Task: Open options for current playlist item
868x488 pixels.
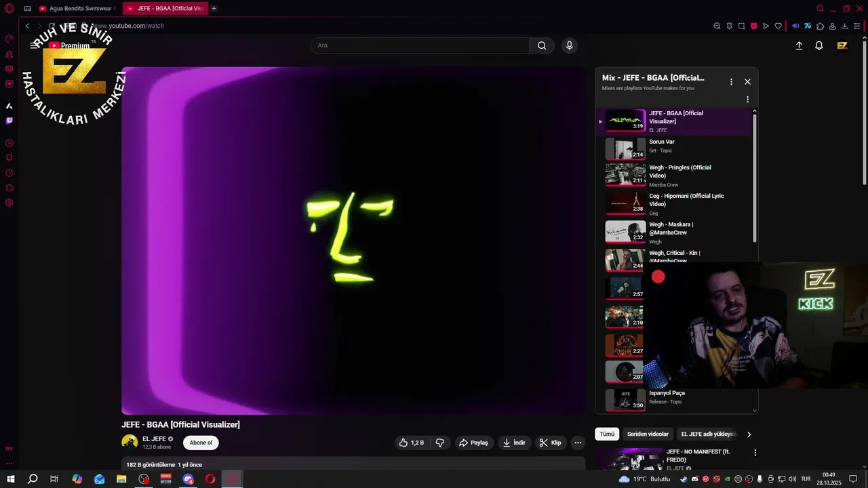Action: click(747, 100)
